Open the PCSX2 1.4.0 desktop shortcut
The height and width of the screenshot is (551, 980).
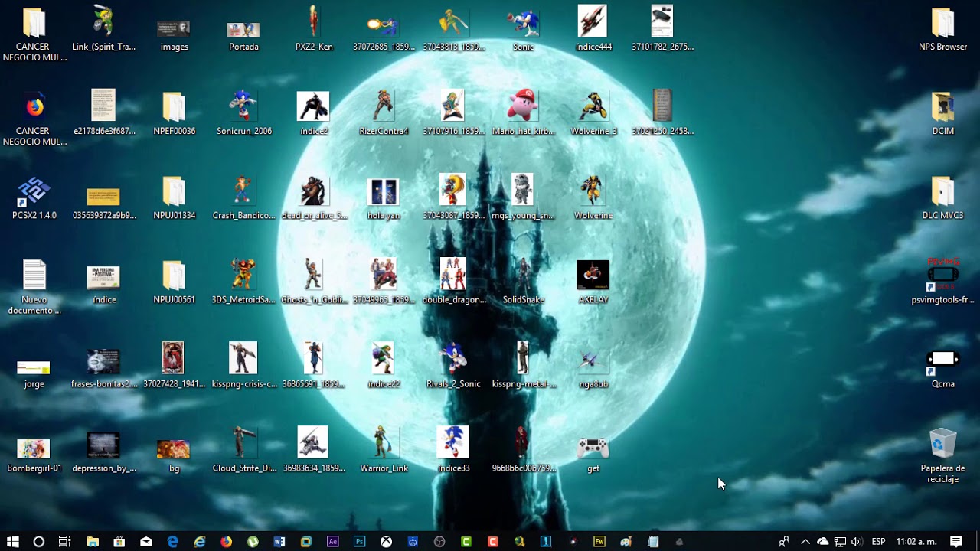34,197
